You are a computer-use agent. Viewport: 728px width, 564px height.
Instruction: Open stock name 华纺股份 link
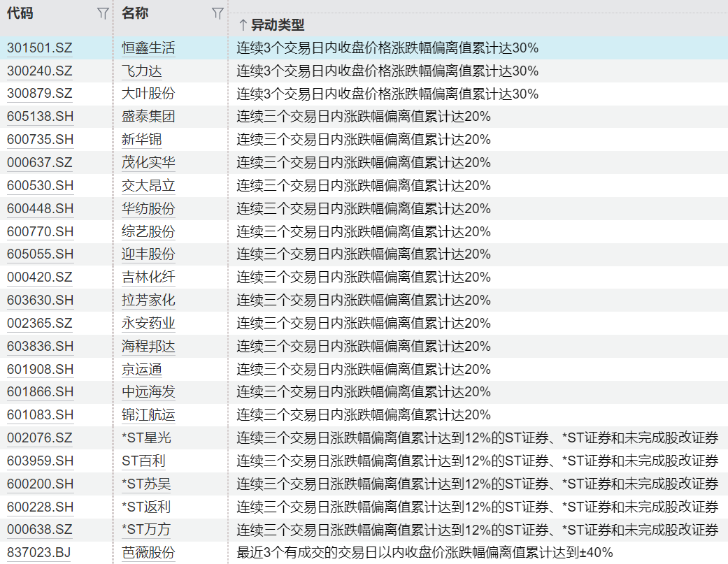[x=148, y=209]
